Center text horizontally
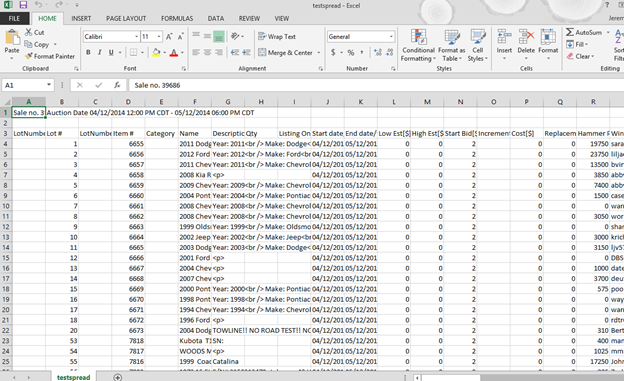Screen dimensions: 624x381 [207, 52]
